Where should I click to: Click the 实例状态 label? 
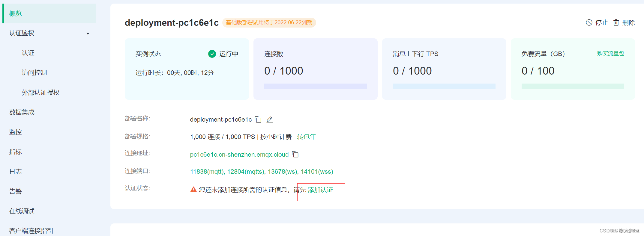(x=148, y=54)
